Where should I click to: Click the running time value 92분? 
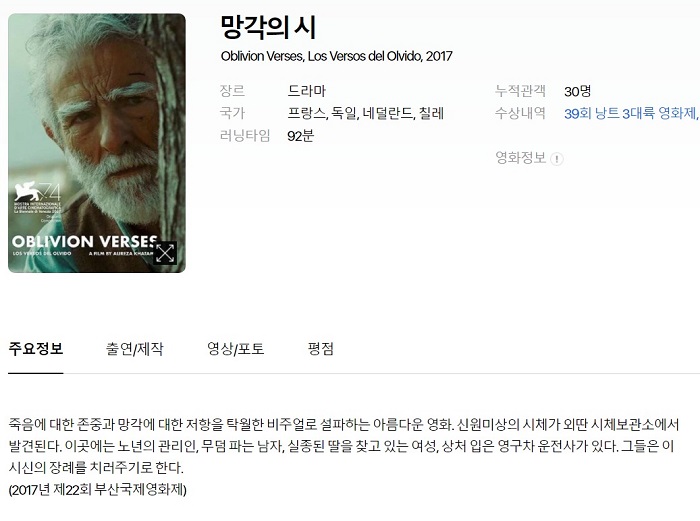pyautogui.click(x=300, y=136)
